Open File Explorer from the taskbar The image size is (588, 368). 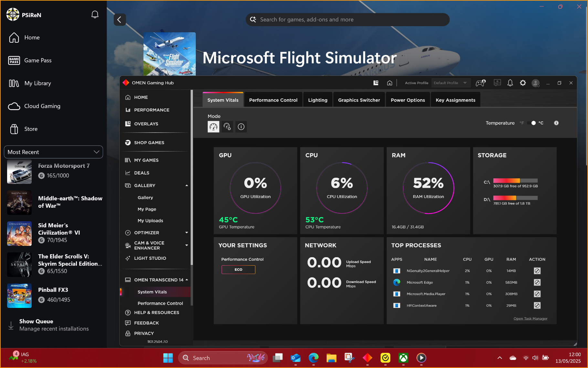331,358
